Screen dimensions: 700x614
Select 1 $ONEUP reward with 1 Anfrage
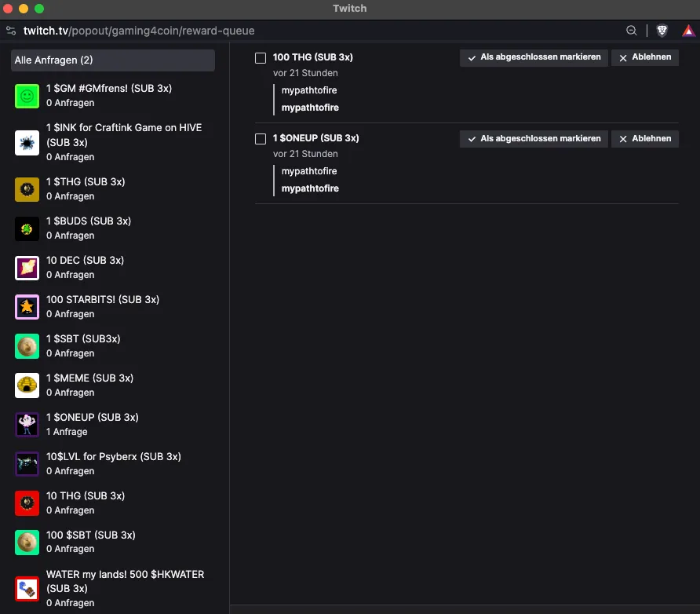click(112, 425)
